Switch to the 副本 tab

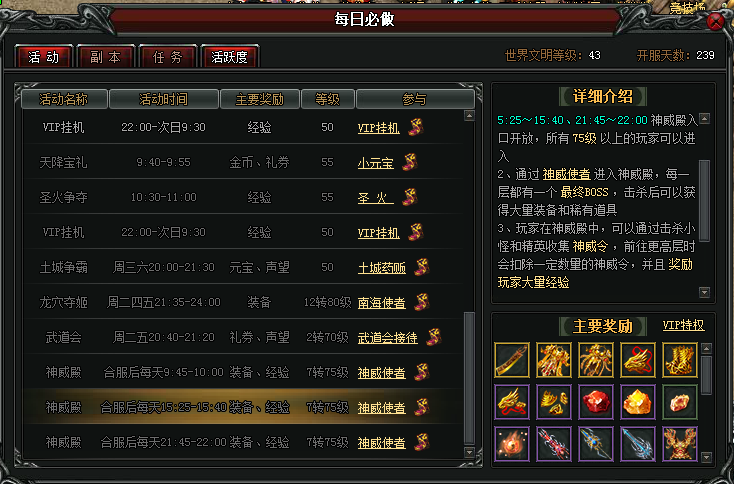click(x=106, y=57)
